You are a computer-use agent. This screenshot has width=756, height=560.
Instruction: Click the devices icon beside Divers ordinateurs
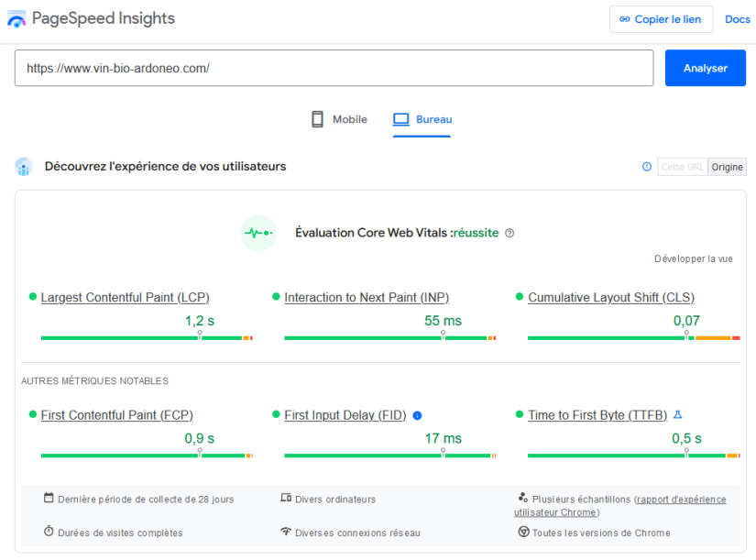pos(286,498)
